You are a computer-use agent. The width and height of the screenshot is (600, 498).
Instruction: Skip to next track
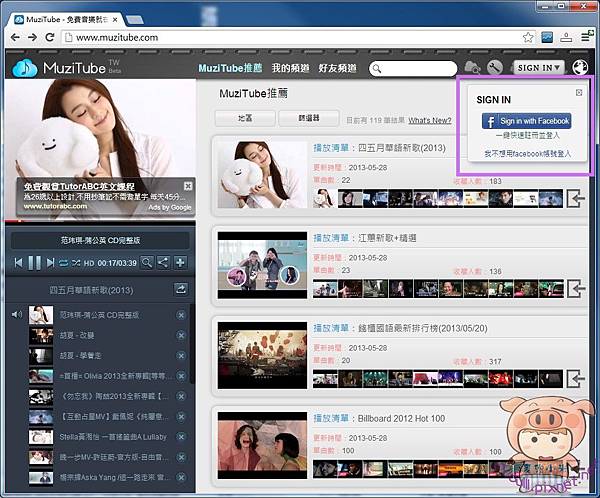50,263
